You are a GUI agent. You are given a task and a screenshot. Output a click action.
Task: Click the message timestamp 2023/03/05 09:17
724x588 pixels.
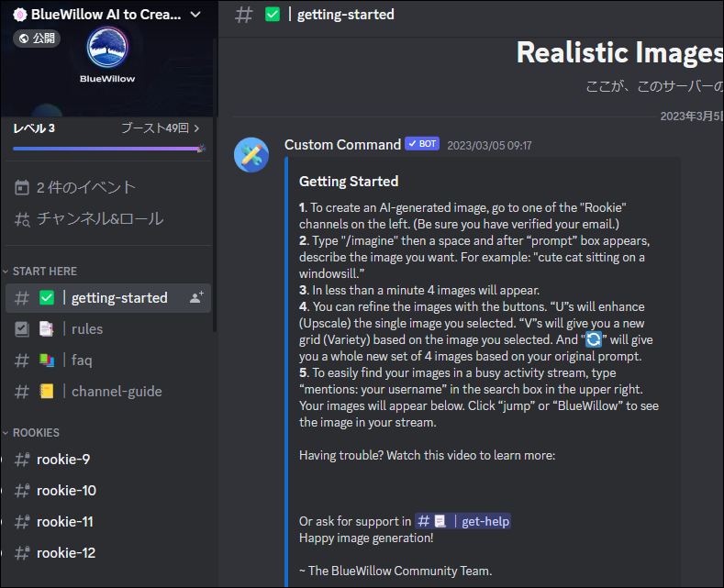pos(489,146)
